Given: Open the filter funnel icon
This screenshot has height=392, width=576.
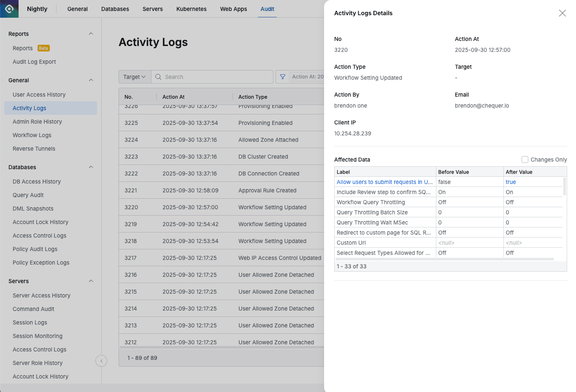Looking at the screenshot, I should 282,77.
